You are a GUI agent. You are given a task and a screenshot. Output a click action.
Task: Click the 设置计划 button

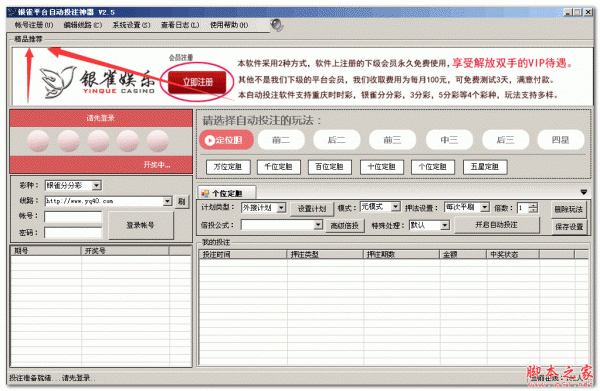coord(312,209)
